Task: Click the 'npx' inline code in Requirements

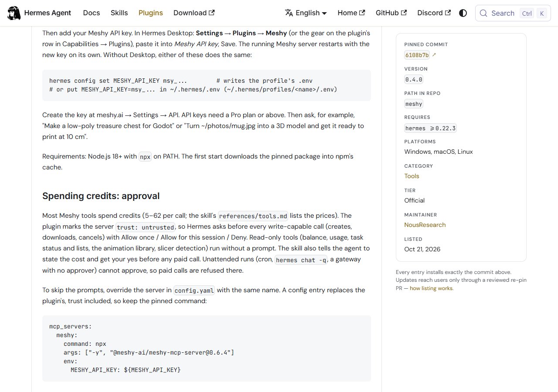Action: point(145,157)
